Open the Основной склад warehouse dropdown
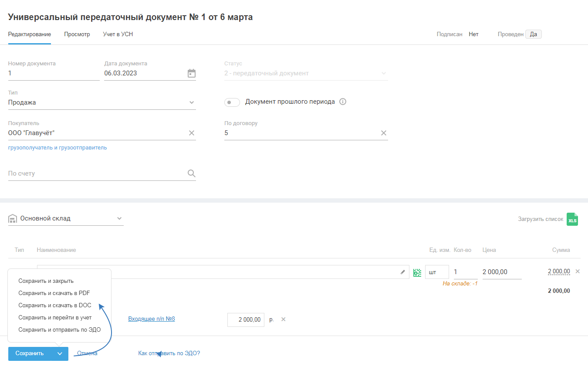The image size is (588, 370). pyautogui.click(x=119, y=219)
